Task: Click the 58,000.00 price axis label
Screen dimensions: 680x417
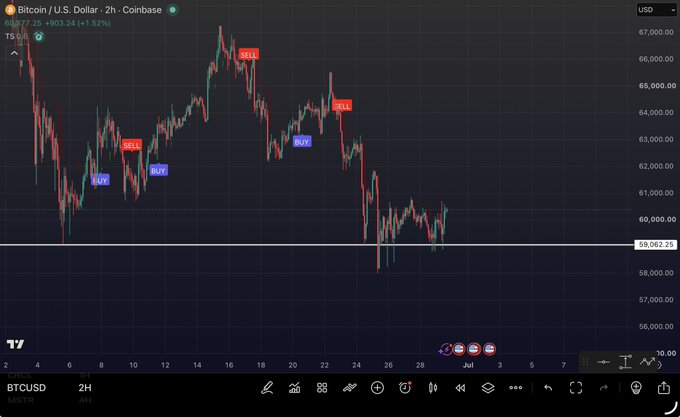Action: [x=656, y=273]
